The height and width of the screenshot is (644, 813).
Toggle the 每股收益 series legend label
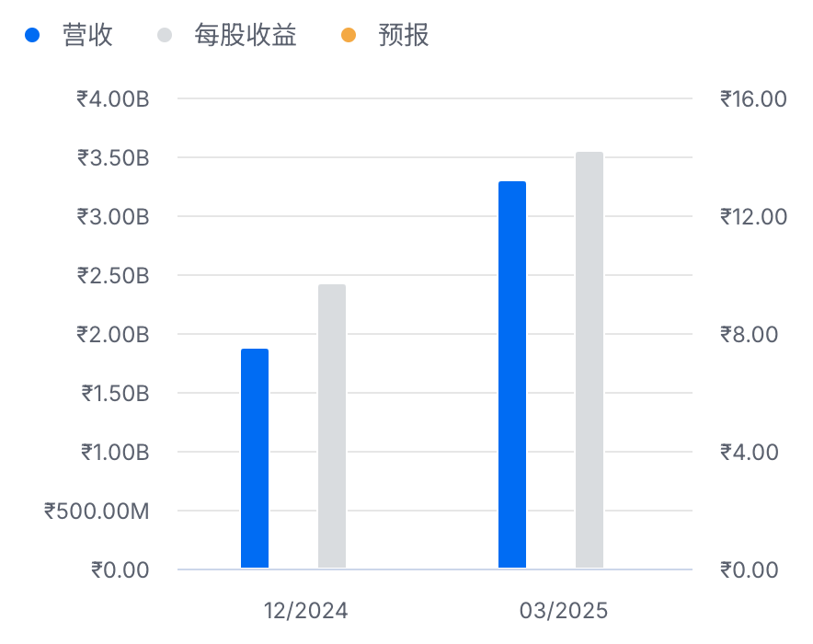pyautogui.click(x=245, y=36)
